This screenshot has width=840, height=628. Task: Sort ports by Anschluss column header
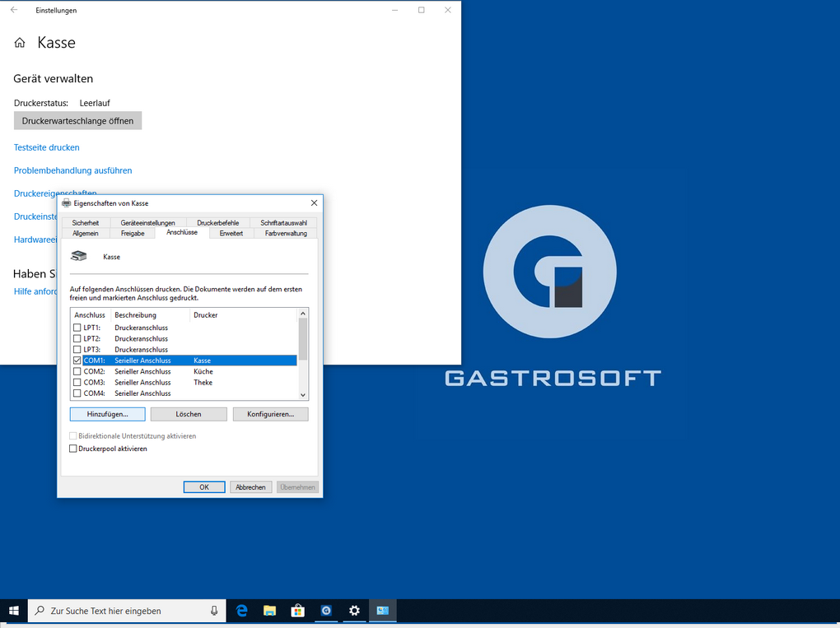coord(90,314)
